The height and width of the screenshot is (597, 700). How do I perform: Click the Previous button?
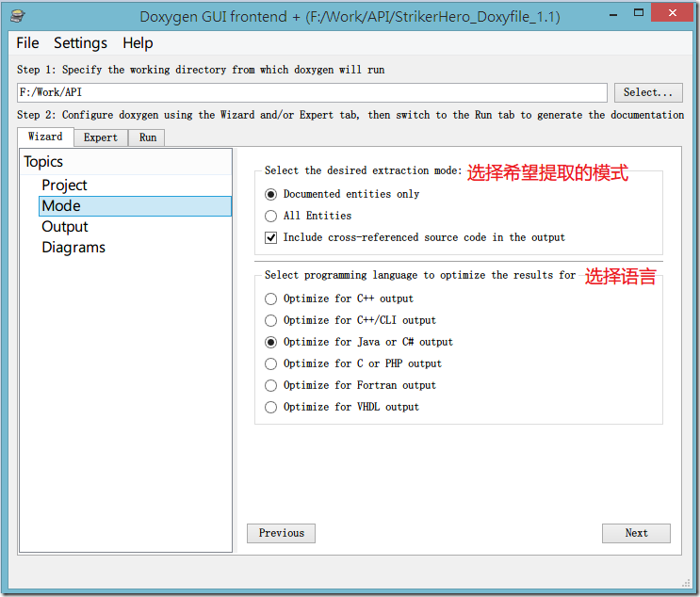coord(282,533)
